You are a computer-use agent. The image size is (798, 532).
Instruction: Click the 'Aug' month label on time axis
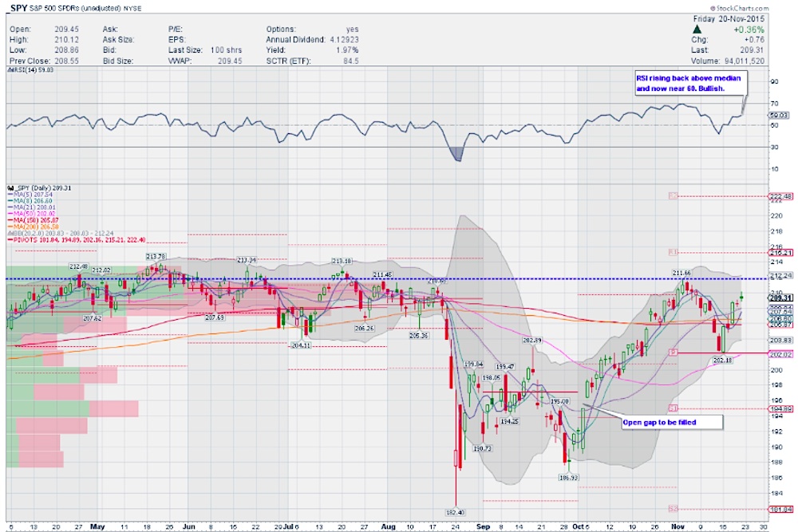(x=389, y=527)
